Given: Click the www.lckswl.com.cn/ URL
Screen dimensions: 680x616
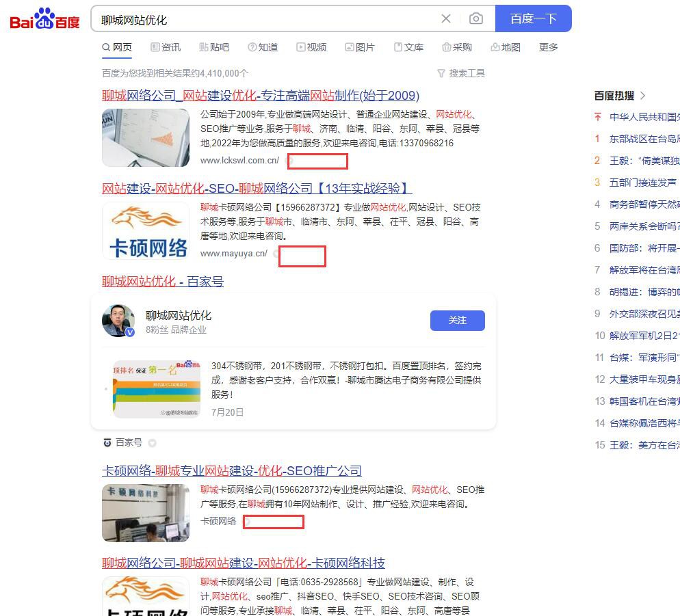Looking at the screenshot, I should coord(240,161).
